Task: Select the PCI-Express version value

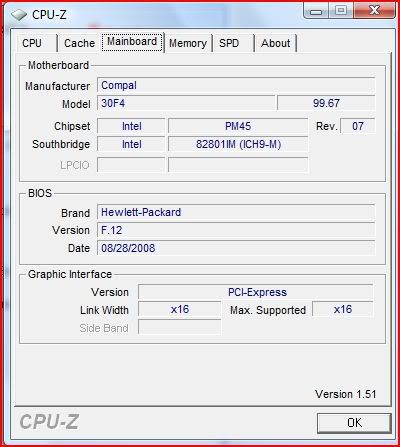Action: click(256, 292)
